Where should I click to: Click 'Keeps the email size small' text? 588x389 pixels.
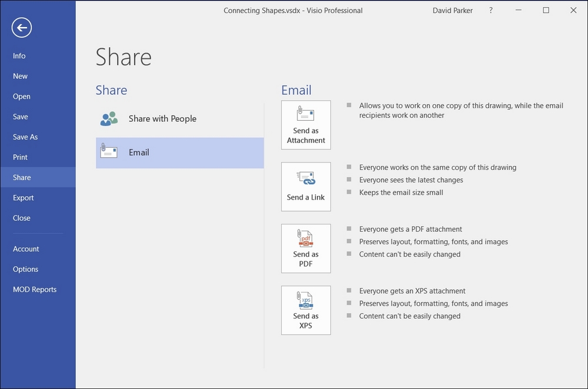pos(401,192)
